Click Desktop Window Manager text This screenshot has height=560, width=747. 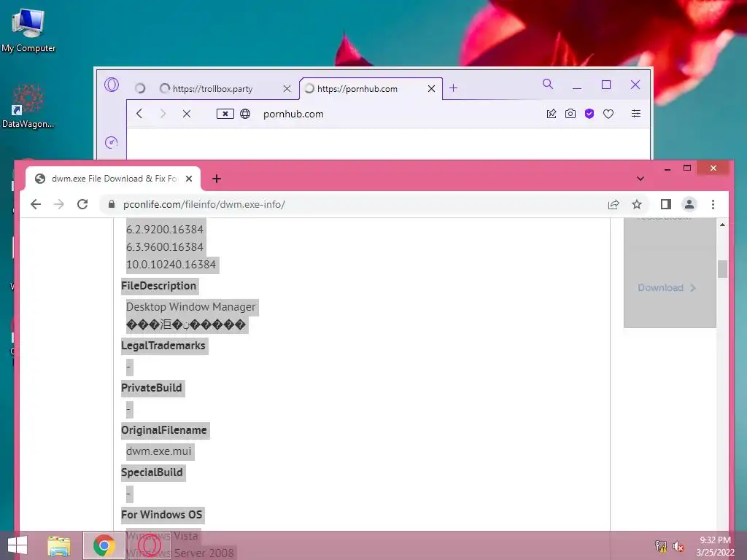(190, 307)
